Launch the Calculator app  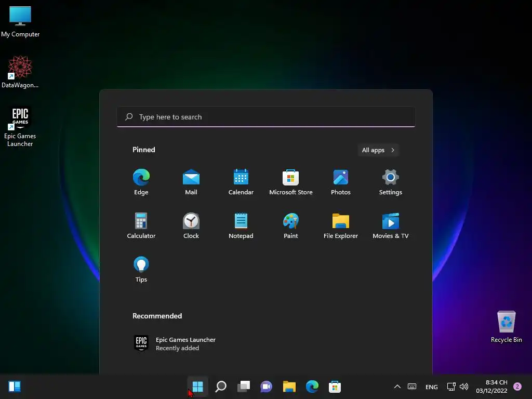141,225
